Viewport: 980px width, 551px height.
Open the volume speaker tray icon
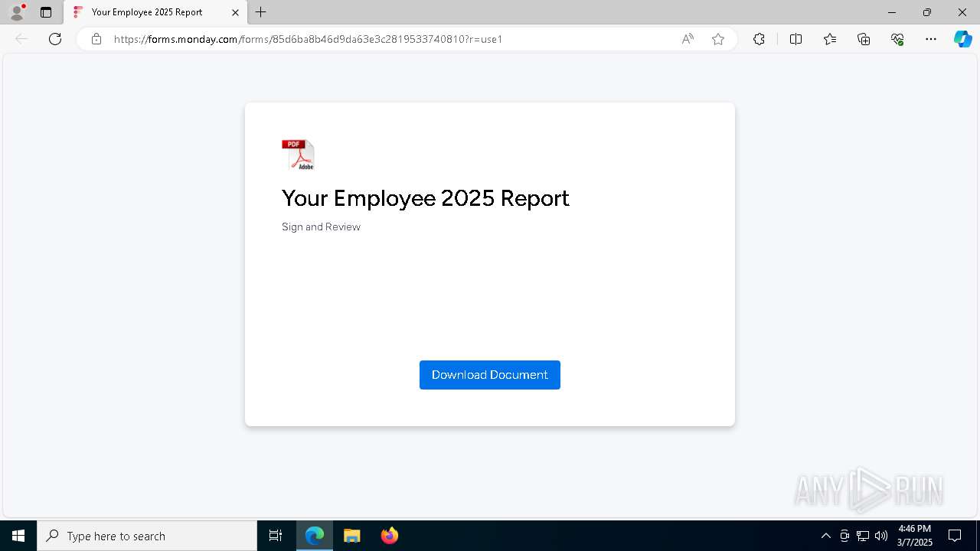tap(881, 536)
